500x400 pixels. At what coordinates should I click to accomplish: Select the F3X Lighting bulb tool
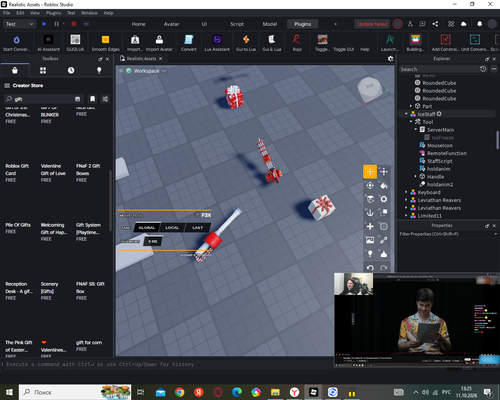pos(370,254)
